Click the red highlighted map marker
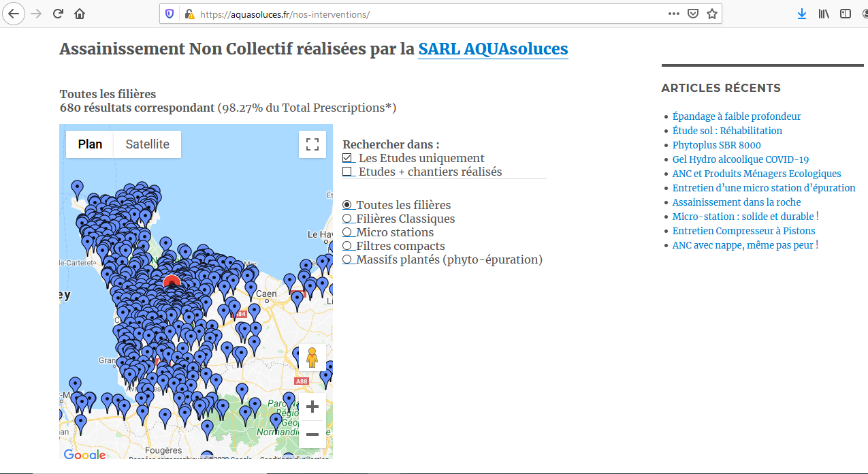This screenshot has width=868, height=474. [172, 281]
